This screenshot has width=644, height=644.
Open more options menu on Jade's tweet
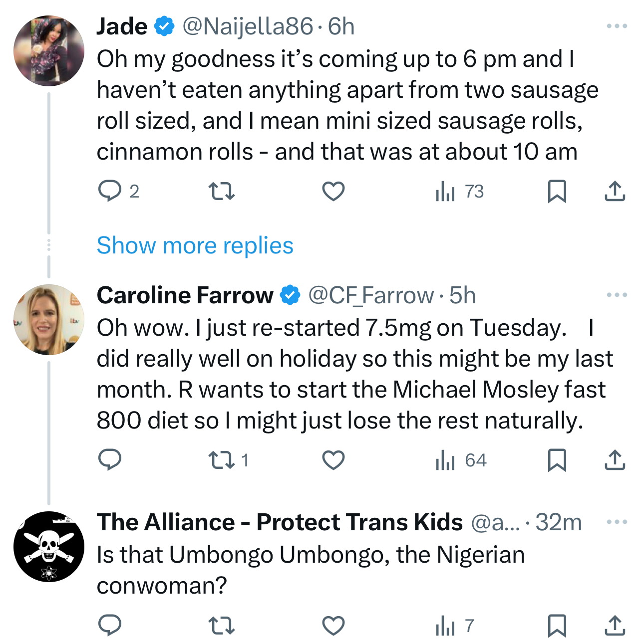pyautogui.click(x=617, y=26)
